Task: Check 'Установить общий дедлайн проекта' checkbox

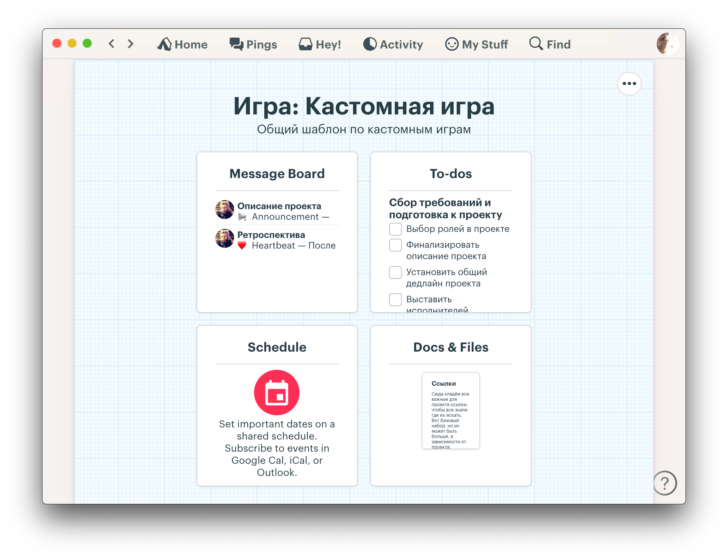Action: click(395, 272)
